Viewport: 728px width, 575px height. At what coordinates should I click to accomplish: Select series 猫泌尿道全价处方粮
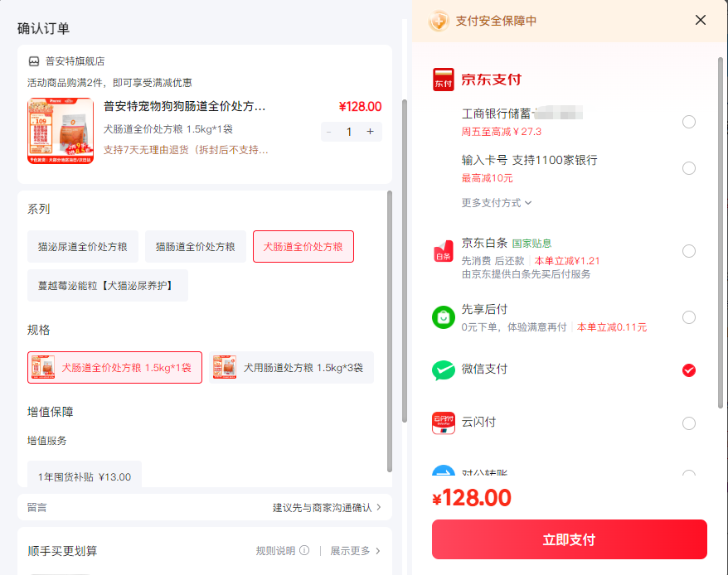83,246
